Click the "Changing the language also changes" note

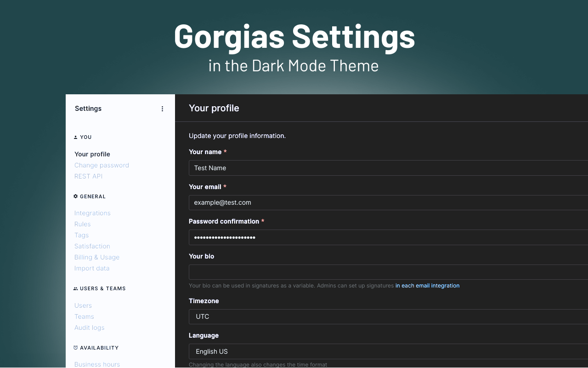[x=258, y=364]
